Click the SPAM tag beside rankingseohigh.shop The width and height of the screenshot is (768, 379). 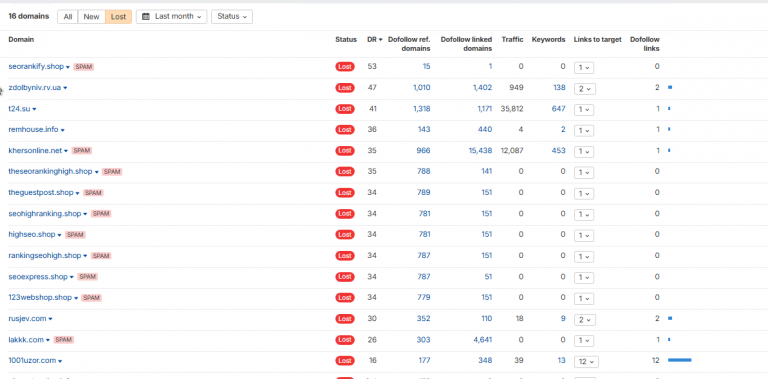[x=101, y=256]
